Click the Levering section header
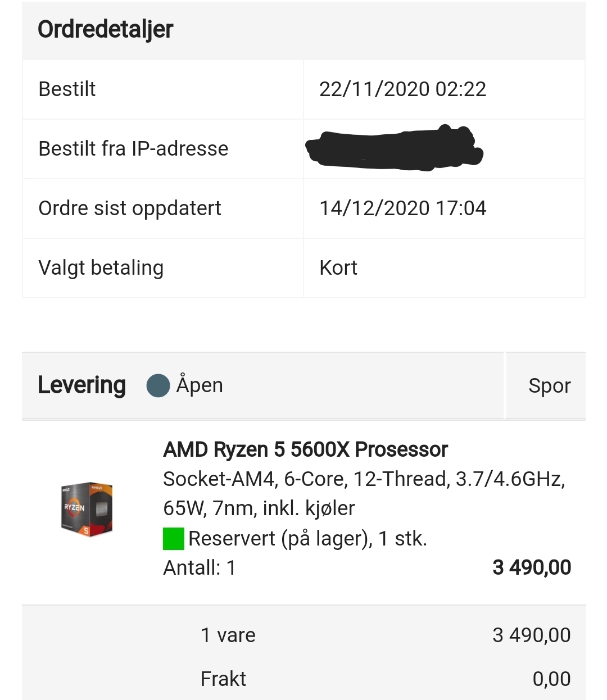This screenshot has width=607, height=700. click(x=81, y=385)
